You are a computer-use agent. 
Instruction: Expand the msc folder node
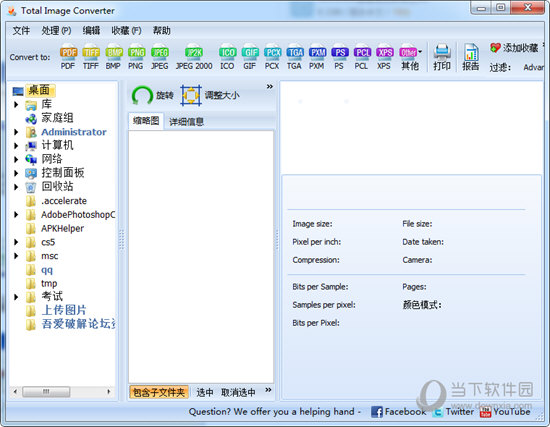16,256
